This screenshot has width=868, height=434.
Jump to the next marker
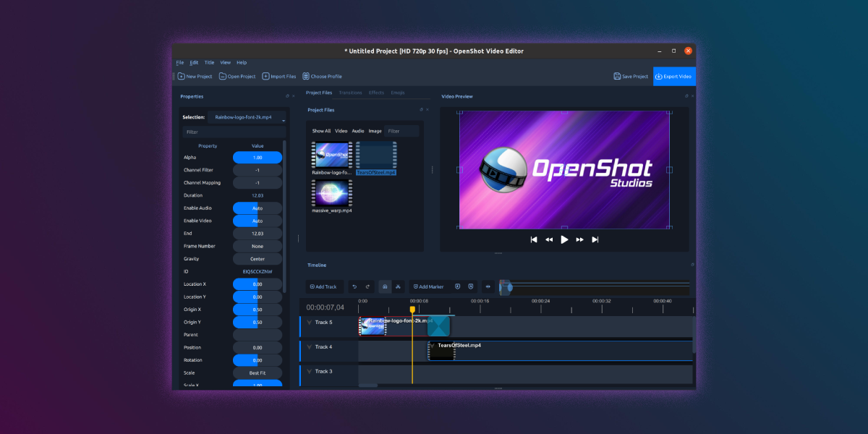click(x=470, y=286)
